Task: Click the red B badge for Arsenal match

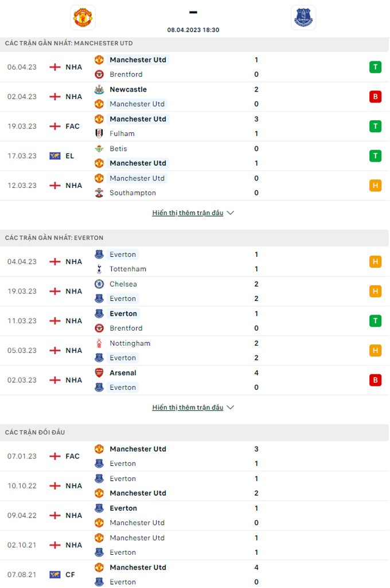Action: tap(376, 380)
